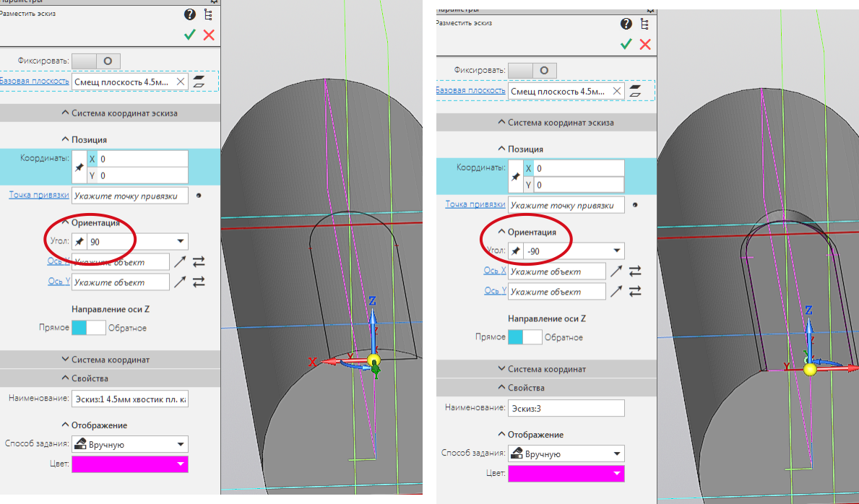Click Базовая плоскость link in left panel
The height and width of the screenshot is (504, 859).
[34, 81]
